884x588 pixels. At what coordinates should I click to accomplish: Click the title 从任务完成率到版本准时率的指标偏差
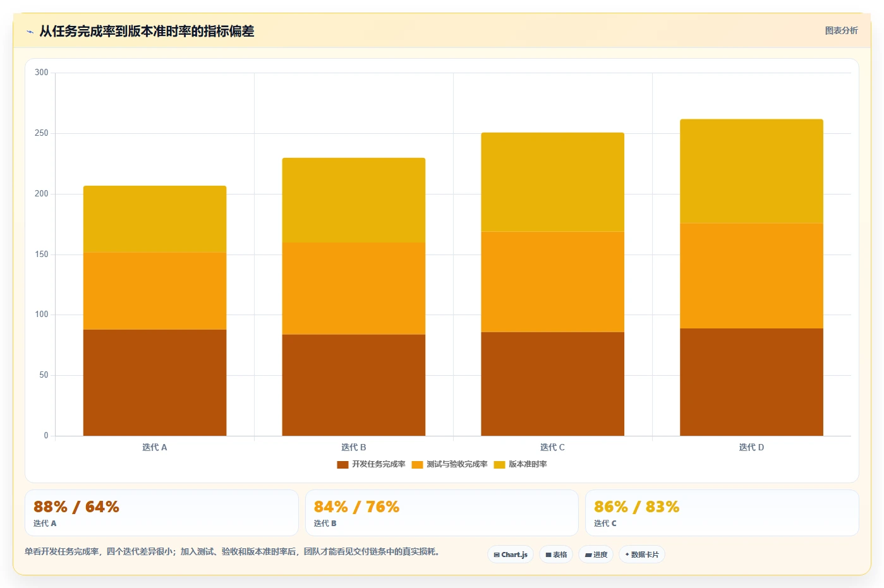(147, 32)
